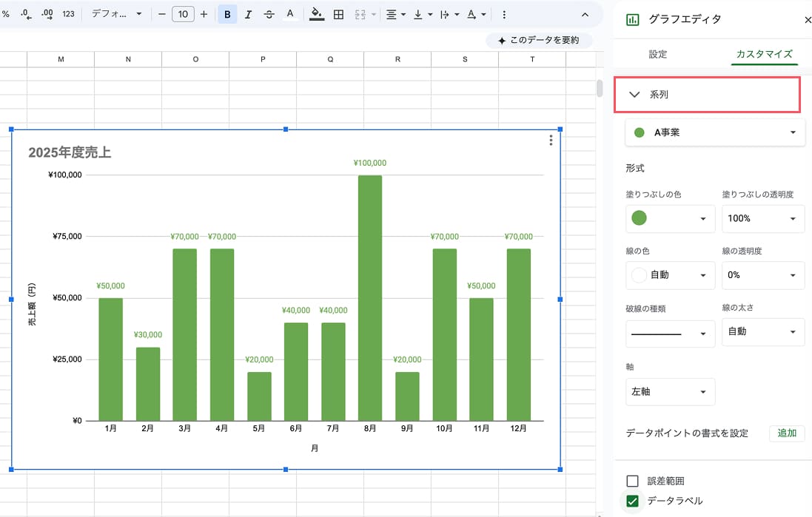Viewport: 812px width, 517px height.
Task: Toggle bold formatting in the toolbar
Action: click(x=227, y=14)
